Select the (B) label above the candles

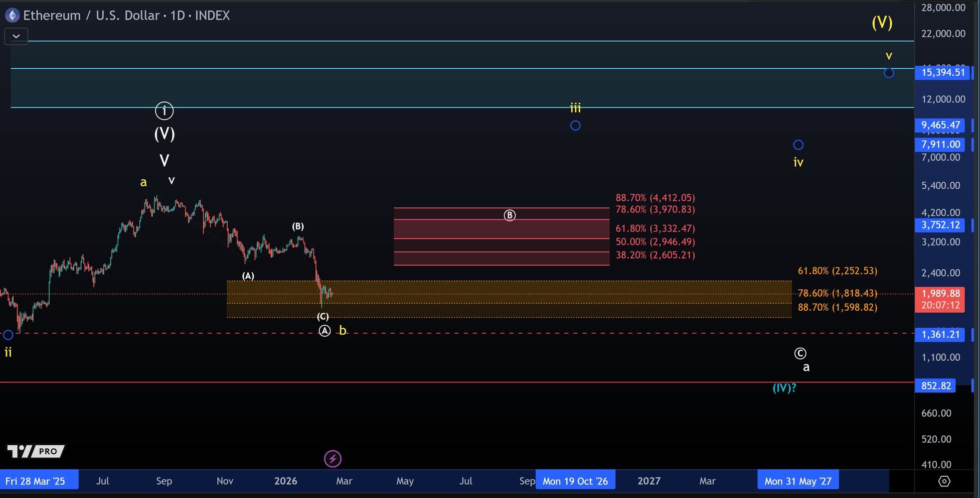tap(298, 227)
